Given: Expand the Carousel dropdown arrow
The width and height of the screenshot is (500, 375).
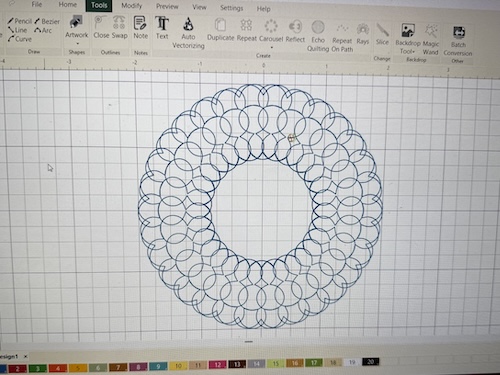Looking at the screenshot, I should pyautogui.click(x=271, y=47).
